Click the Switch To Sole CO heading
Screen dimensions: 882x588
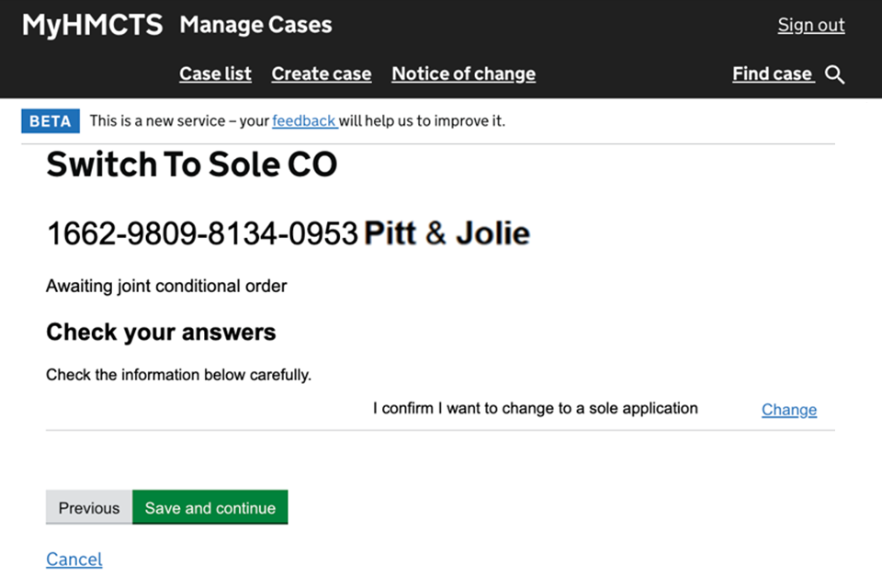(191, 165)
